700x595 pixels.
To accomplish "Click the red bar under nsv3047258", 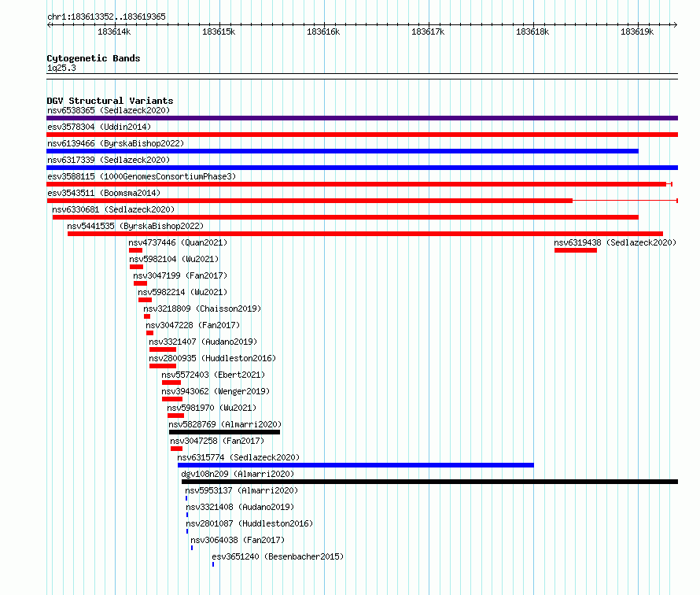I will [176, 449].
